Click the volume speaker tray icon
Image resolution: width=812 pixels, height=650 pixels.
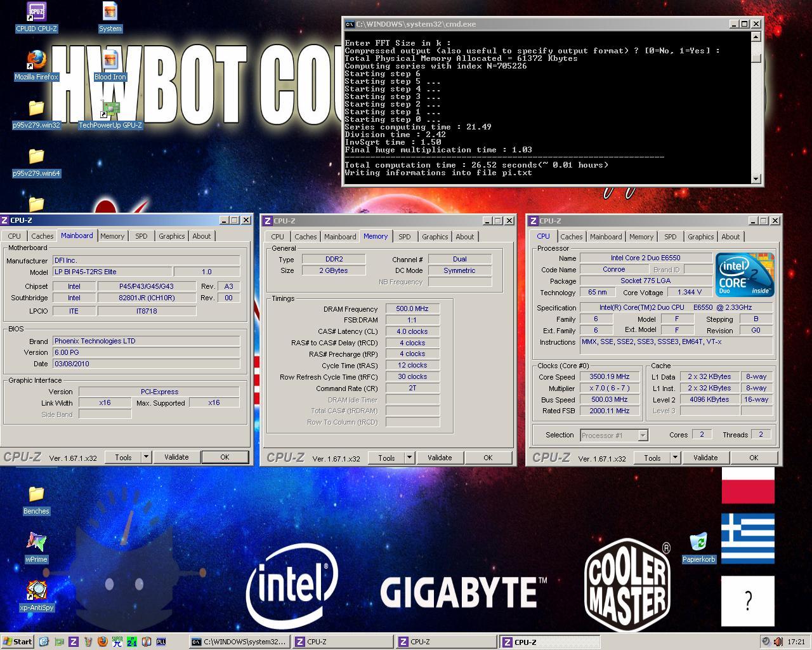point(778,642)
